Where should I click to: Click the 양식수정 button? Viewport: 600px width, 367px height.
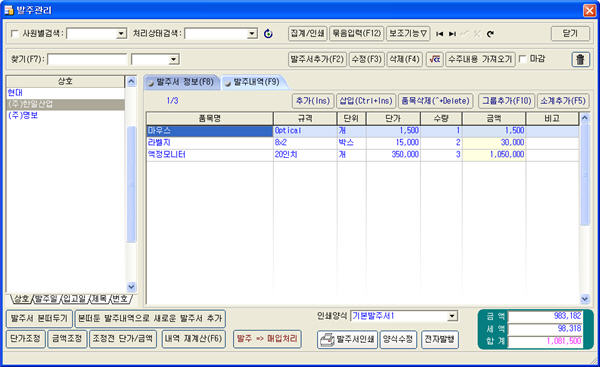(x=398, y=339)
